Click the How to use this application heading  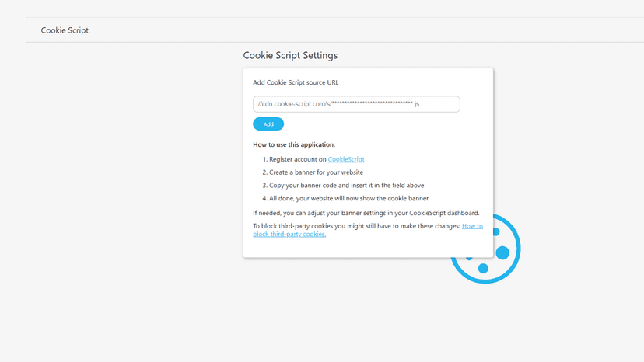(294, 144)
